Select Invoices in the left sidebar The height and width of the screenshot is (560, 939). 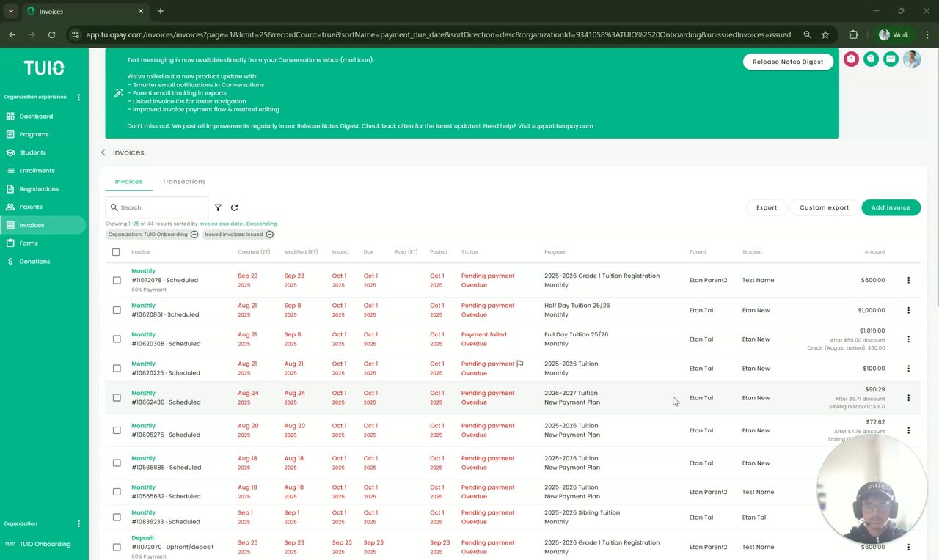point(43,225)
